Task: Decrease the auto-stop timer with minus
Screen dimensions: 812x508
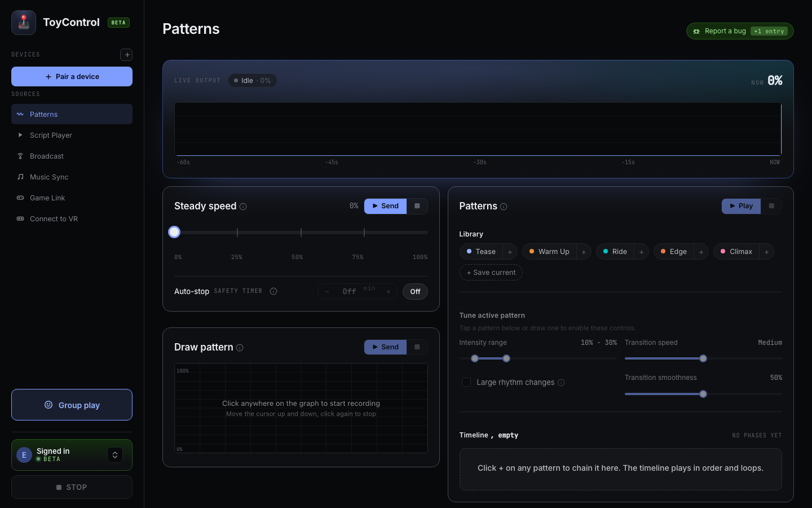Action: tap(327, 292)
